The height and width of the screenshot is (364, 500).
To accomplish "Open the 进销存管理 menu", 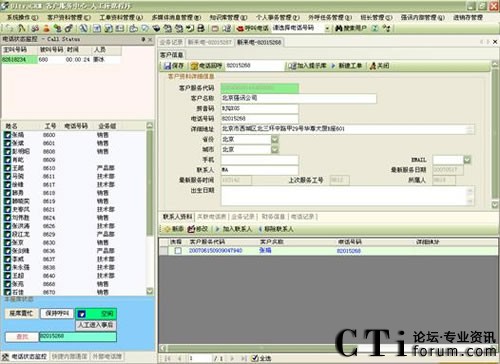I will (468, 17).
